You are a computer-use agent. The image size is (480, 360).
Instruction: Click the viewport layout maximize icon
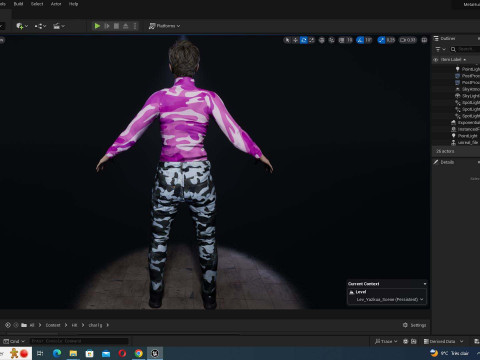[424, 40]
